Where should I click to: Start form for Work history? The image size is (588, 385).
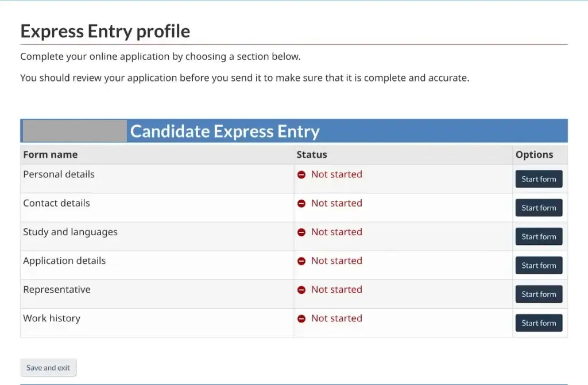(x=539, y=322)
